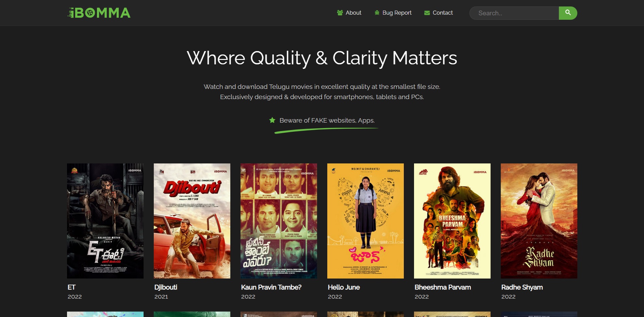Screen dimensions: 644x317
Task: Click the Radhe Shyam title link
Action: click(522, 287)
